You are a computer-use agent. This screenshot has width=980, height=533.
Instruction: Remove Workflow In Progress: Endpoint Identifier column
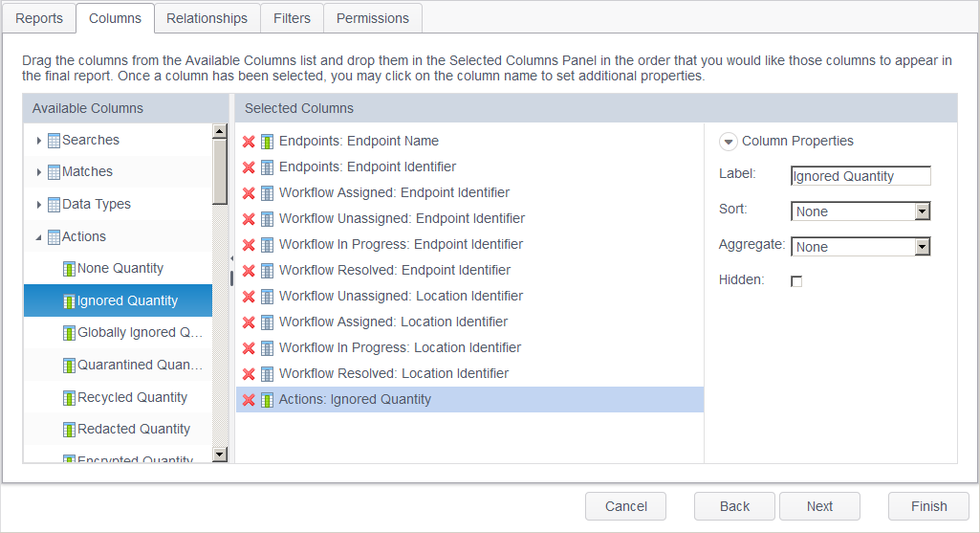(249, 245)
